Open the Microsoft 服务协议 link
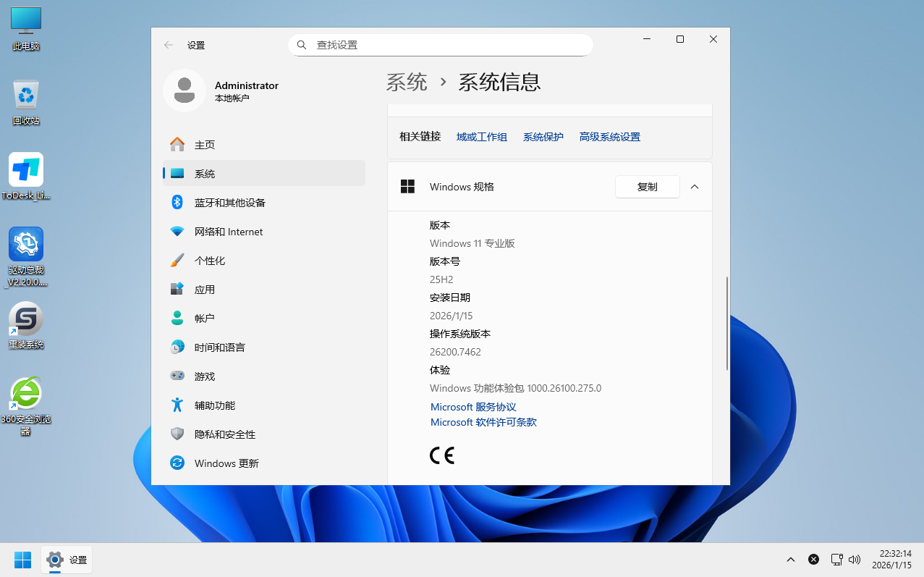Screen dimensions: 924x577 (473, 407)
